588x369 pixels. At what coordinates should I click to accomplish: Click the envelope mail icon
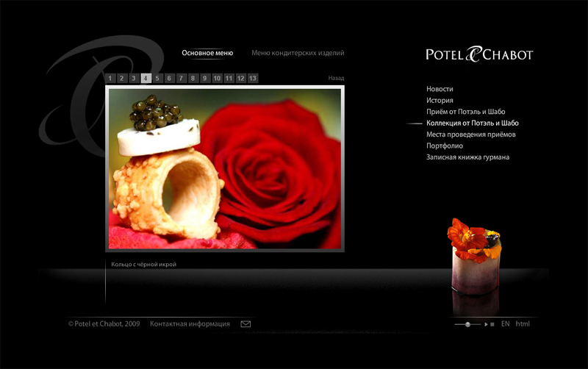[245, 324]
